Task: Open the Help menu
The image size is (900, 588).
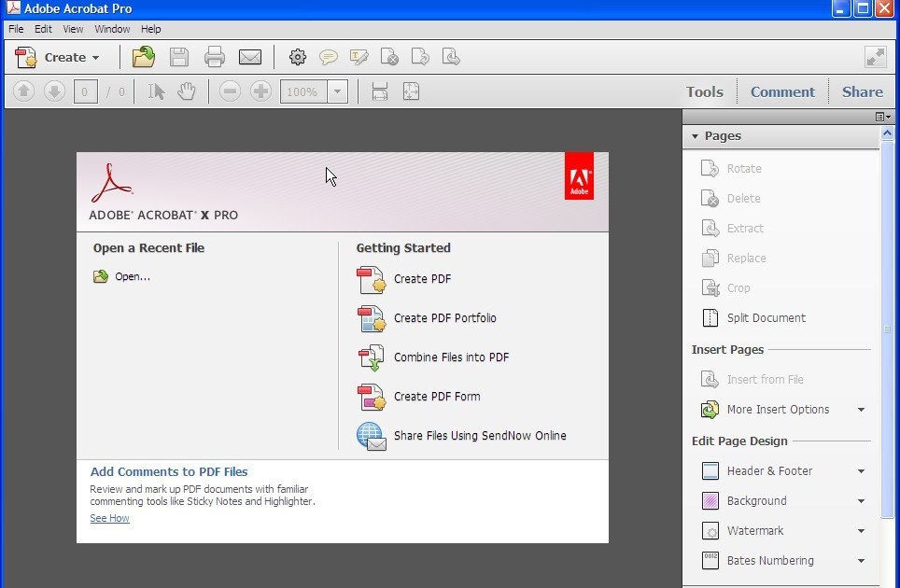Action: coord(151,29)
